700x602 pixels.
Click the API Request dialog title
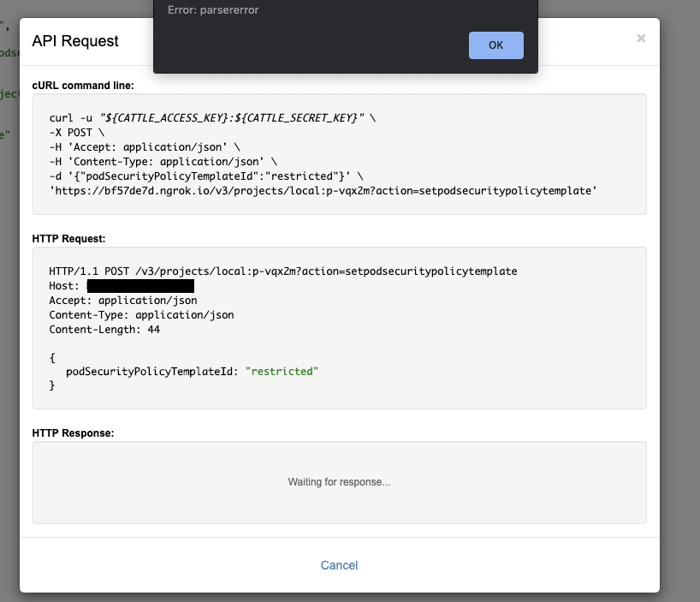pyautogui.click(x=75, y=40)
